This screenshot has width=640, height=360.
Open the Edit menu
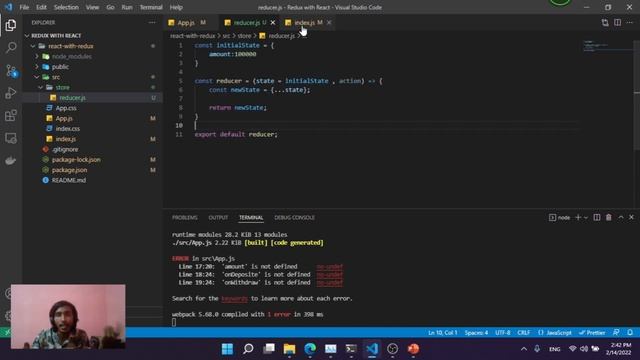tap(41, 7)
